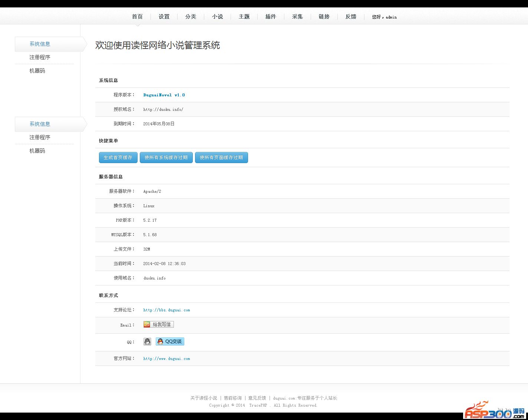528x420 pixels.
Task: Click the 当前时间： row label
Action: click(124, 264)
